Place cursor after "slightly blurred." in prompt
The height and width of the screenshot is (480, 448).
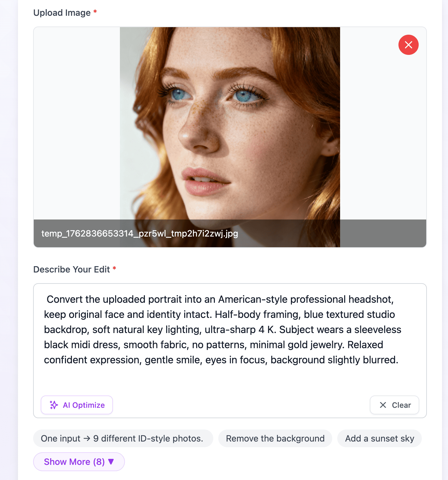pyautogui.click(x=398, y=360)
